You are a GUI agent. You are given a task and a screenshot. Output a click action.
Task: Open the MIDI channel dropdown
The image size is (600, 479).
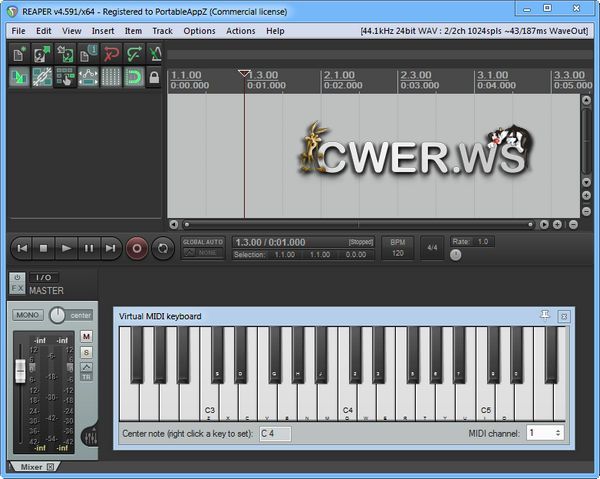[x=545, y=433]
